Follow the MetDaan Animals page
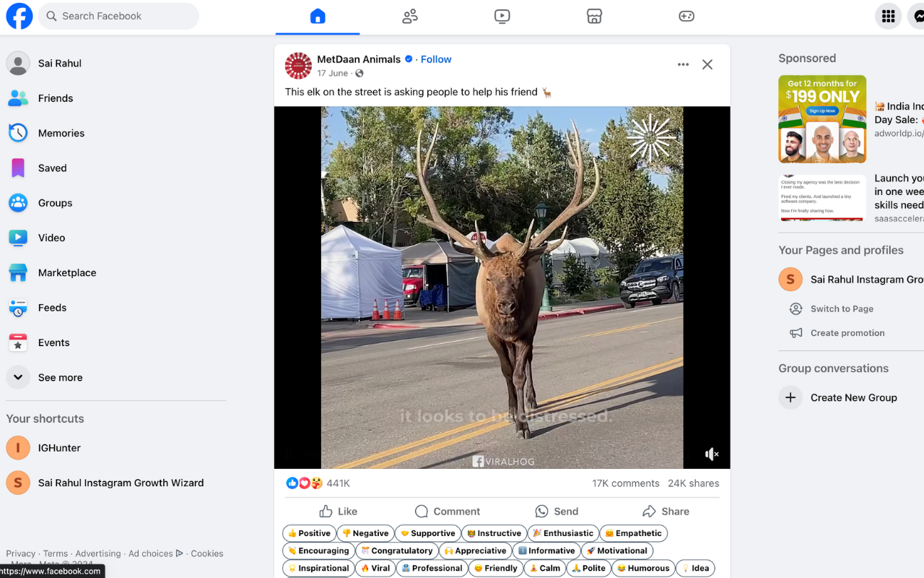924x578 pixels. click(436, 59)
